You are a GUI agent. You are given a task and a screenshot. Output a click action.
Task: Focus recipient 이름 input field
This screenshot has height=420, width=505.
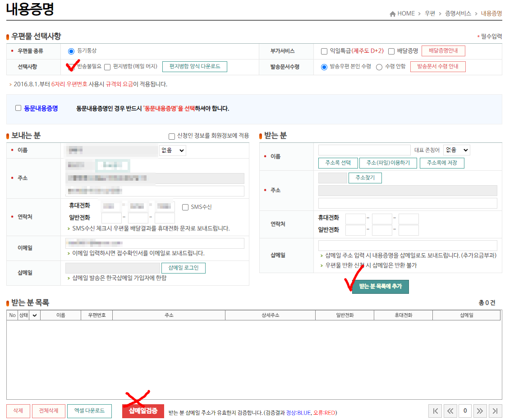pyautogui.click(x=364, y=150)
